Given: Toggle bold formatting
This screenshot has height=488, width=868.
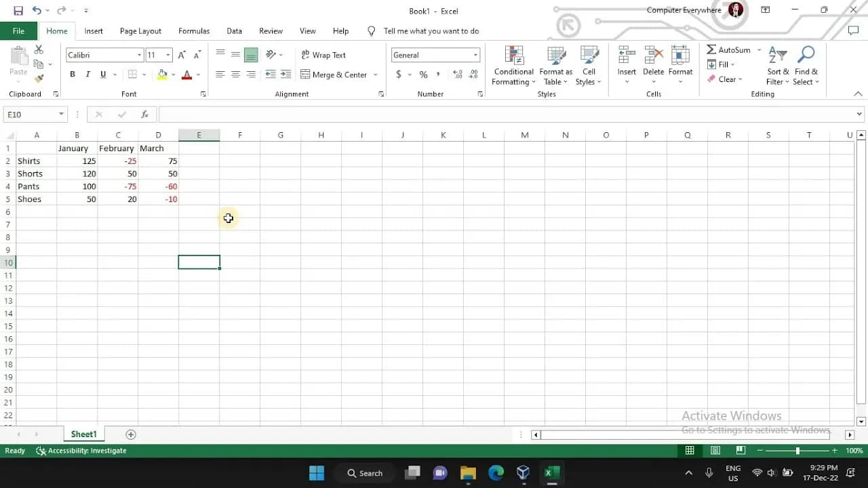Looking at the screenshot, I should click(73, 74).
